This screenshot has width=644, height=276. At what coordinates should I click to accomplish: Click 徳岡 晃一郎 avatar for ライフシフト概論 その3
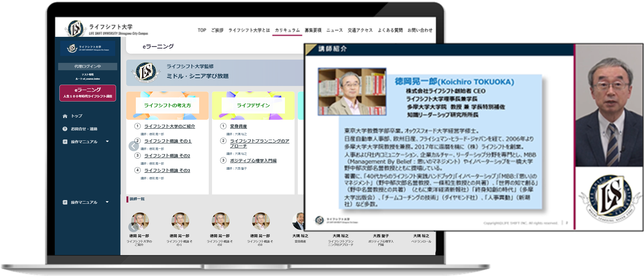point(261,221)
